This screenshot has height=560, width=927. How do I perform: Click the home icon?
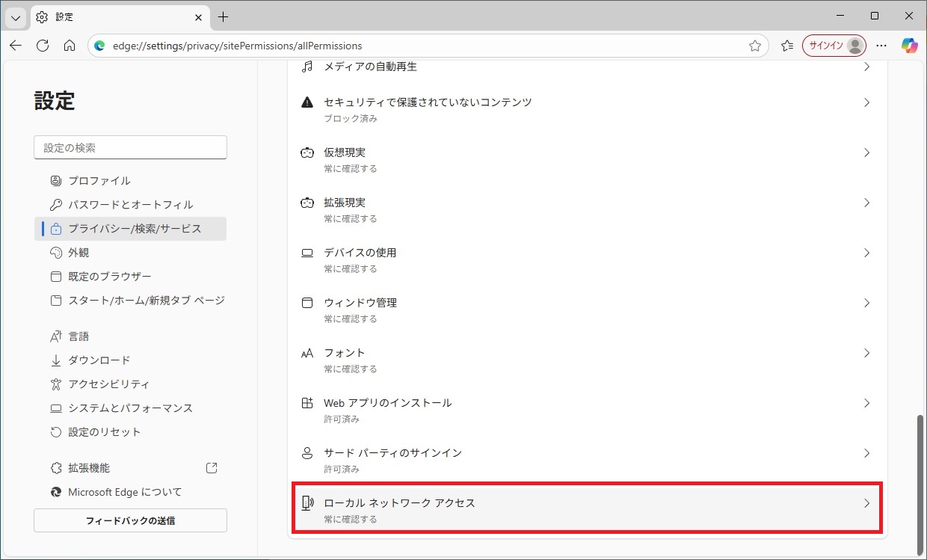click(x=70, y=46)
